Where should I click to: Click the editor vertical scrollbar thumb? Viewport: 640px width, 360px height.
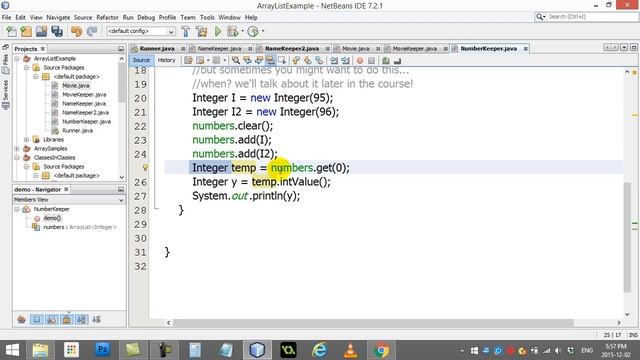627,238
